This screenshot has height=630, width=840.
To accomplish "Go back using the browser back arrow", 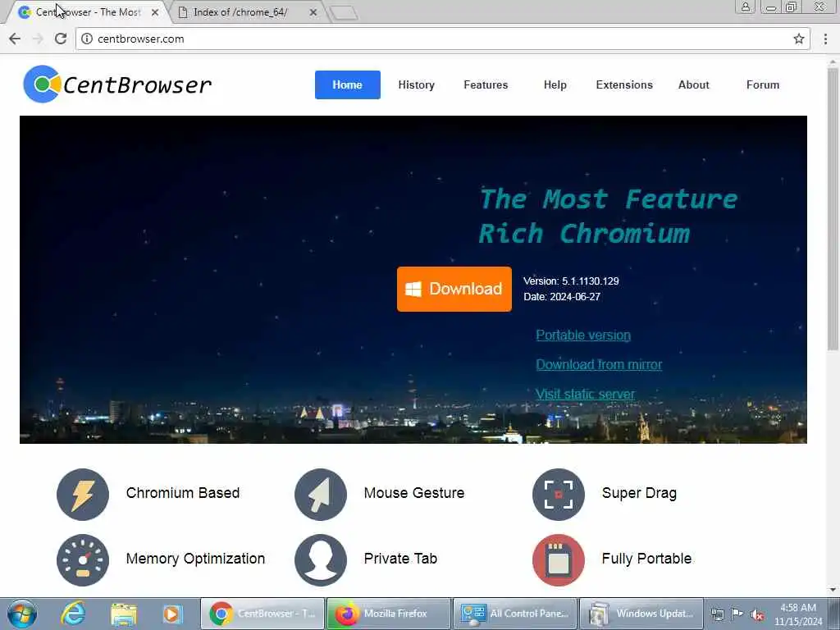I will coord(15,39).
